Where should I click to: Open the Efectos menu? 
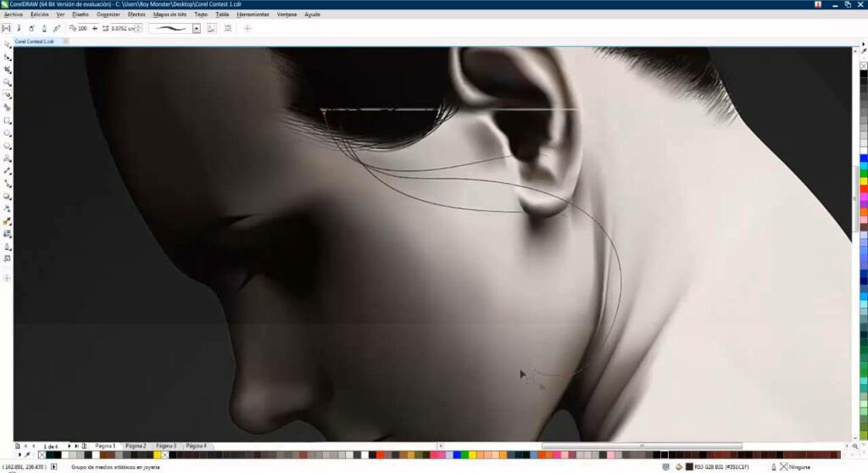point(136,14)
